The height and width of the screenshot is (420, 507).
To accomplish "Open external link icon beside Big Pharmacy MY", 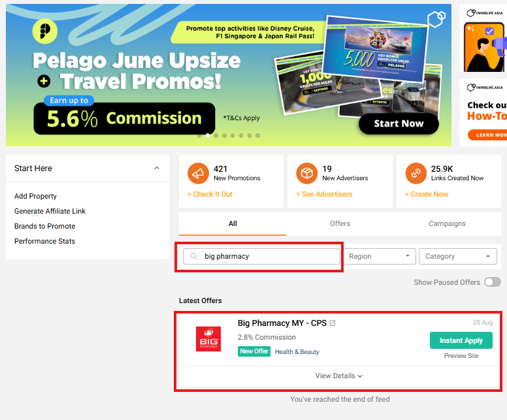I will coord(333,323).
